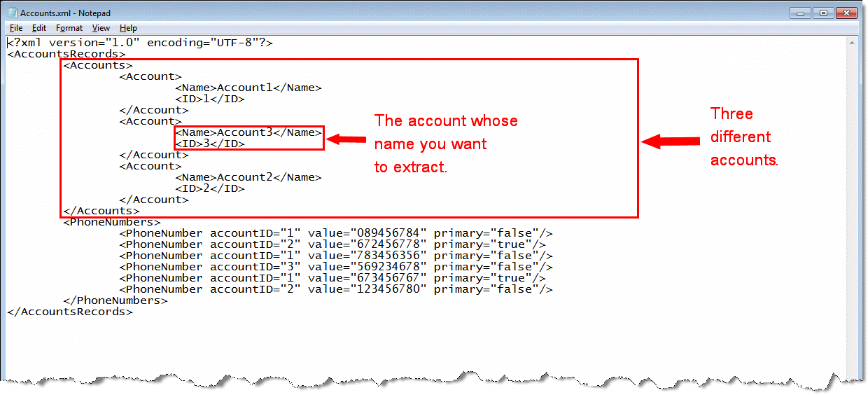Open the View menu
This screenshot has height=395, width=868.
[101, 28]
